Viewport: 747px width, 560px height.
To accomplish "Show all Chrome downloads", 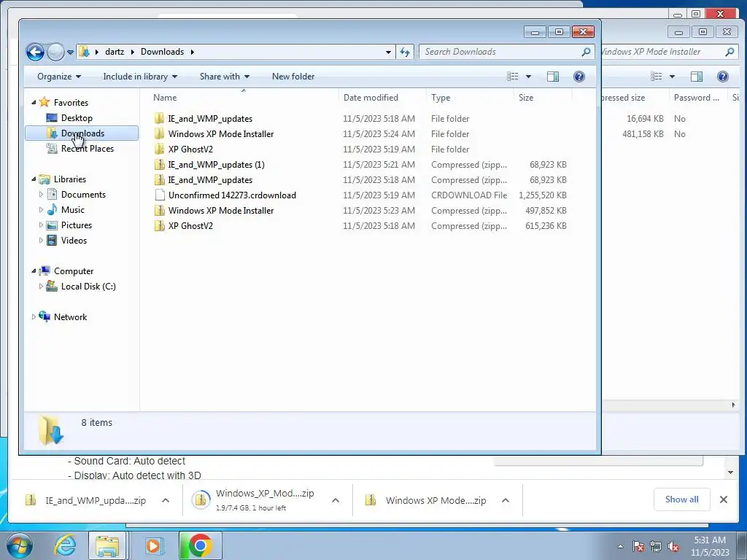I will [682, 499].
